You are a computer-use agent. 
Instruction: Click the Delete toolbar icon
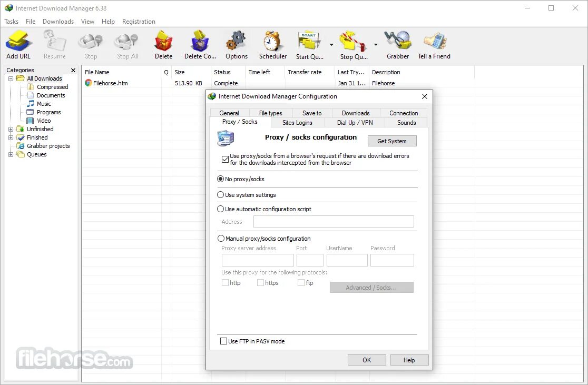[163, 41]
